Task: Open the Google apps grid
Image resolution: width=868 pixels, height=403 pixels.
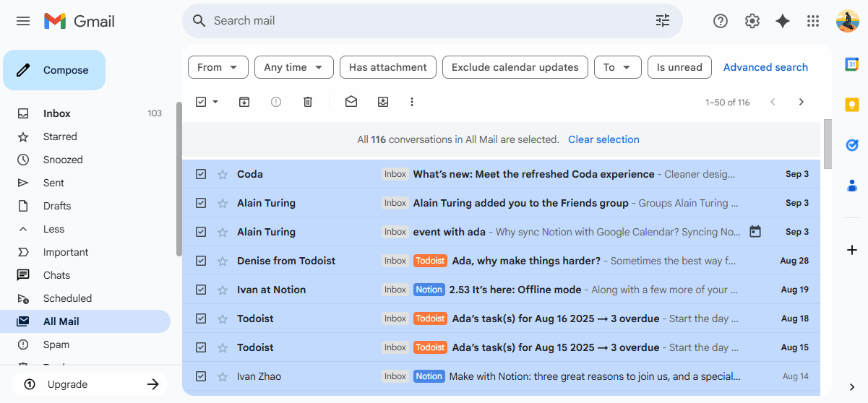Action: [813, 21]
